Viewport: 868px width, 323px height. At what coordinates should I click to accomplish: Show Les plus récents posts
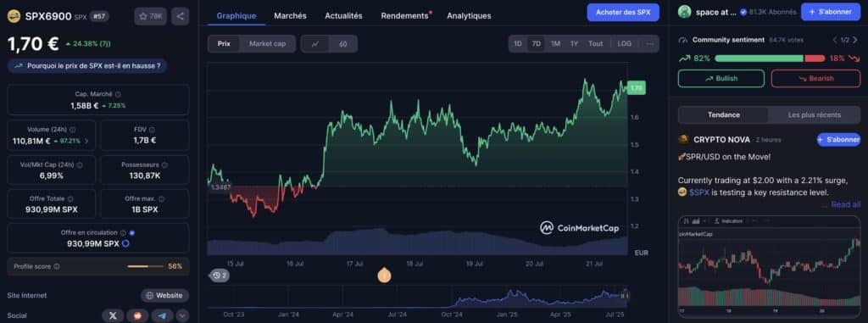pyautogui.click(x=815, y=115)
